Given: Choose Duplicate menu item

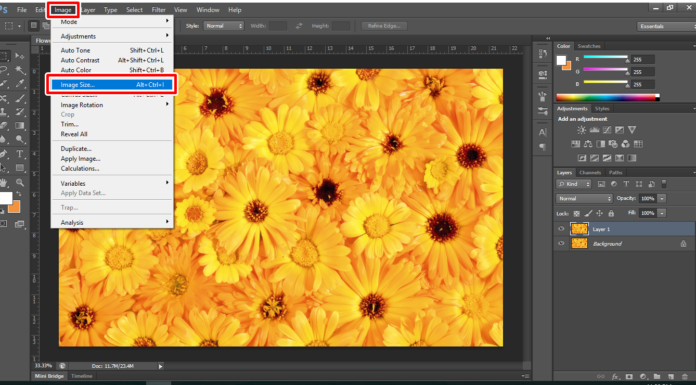Looking at the screenshot, I should (112, 149).
